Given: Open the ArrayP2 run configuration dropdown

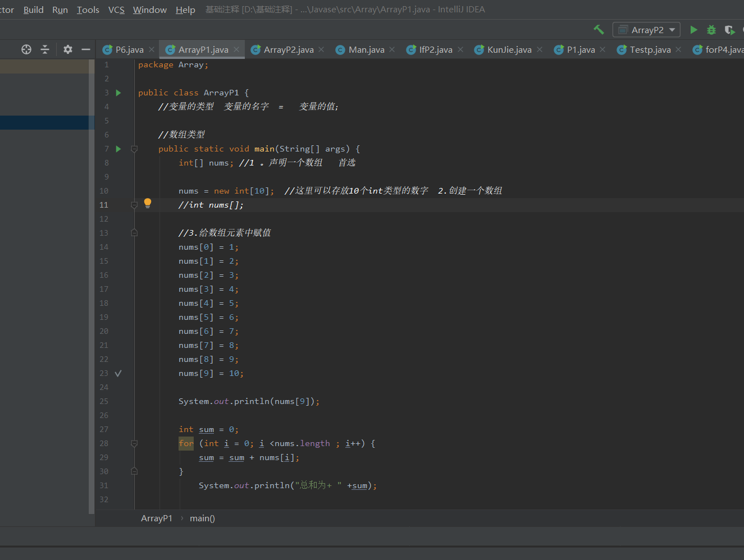Looking at the screenshot, I should point(646,30).
